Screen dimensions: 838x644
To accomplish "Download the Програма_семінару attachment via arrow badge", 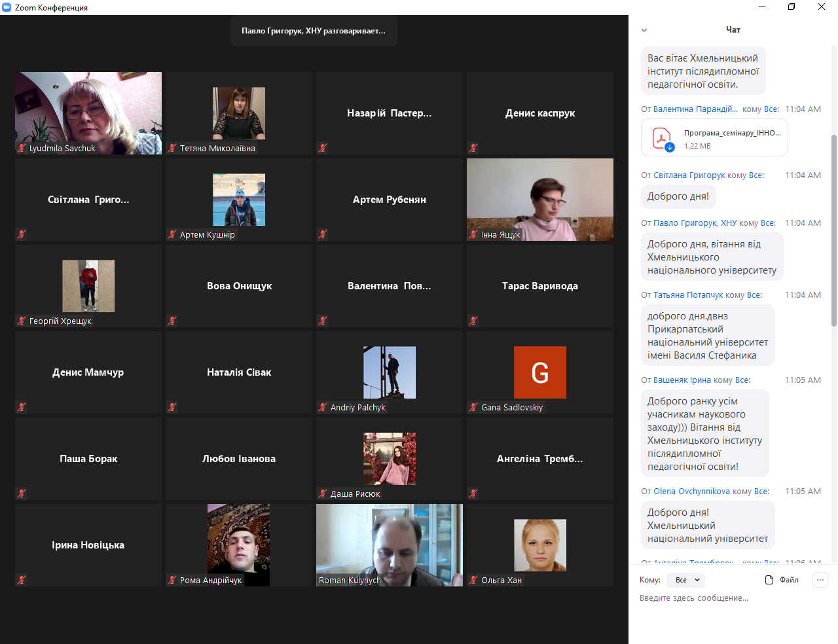I will click(670, 147).
